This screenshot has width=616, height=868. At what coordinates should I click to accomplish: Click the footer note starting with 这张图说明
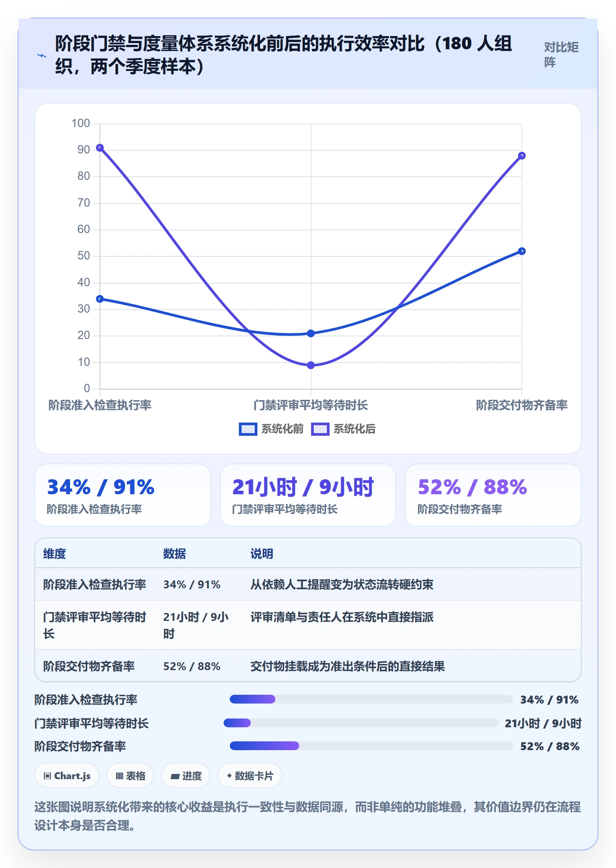[308, 816]
